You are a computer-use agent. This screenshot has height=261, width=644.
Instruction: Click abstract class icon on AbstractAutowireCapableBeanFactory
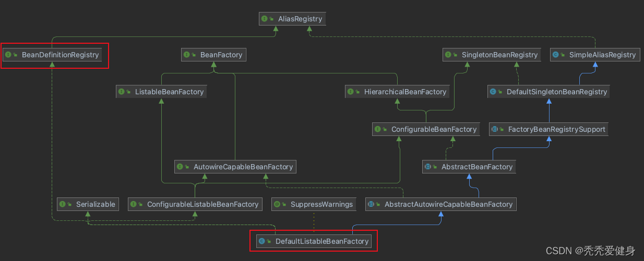(x=371, y=204)
